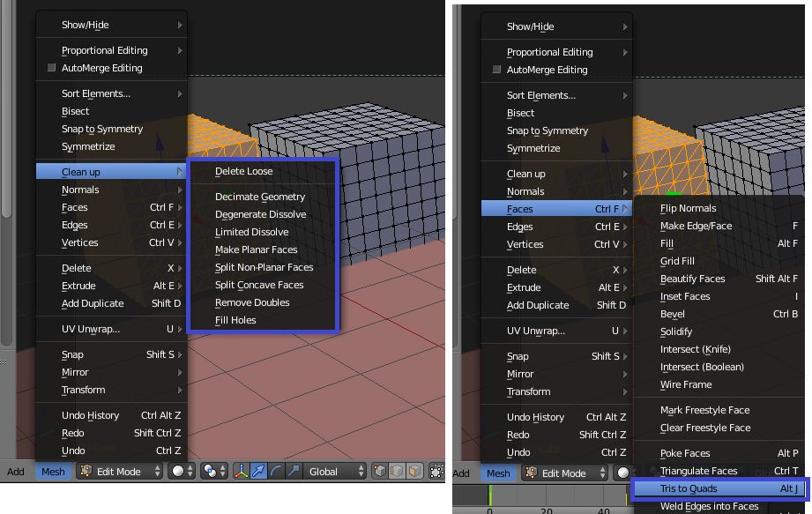Select Intersect (Knife) in Faces submenu
This screenshot has width=812, height=514.
719,349
